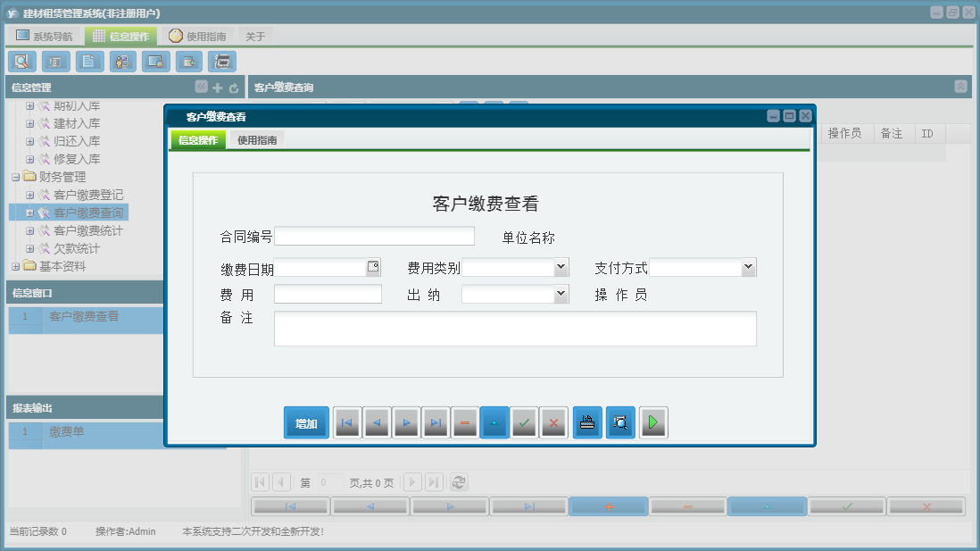This screenshot has height=551, width=980.
Task: Click the magnifier search icon in main toolbar
Action: [x=22, y=62]
